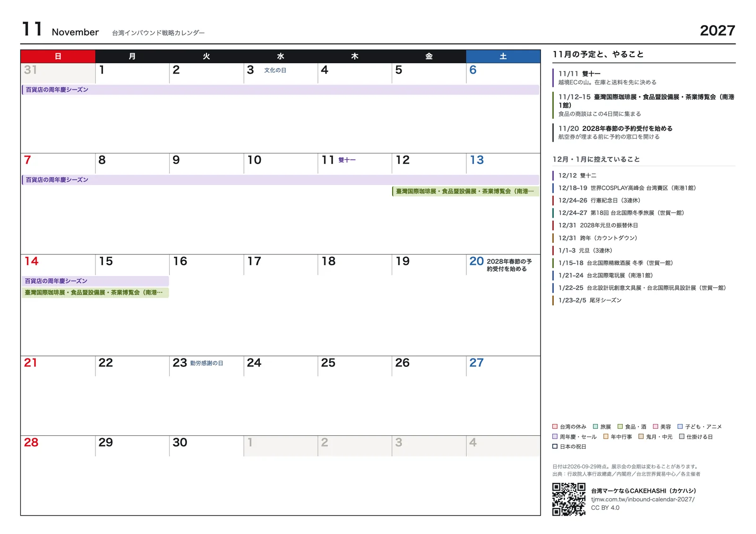Click the QR code image

pos(569,499)
